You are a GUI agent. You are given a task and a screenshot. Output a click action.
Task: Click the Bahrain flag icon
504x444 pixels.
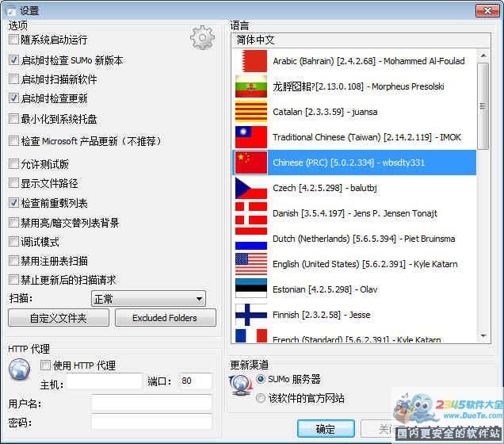point(251,61)
